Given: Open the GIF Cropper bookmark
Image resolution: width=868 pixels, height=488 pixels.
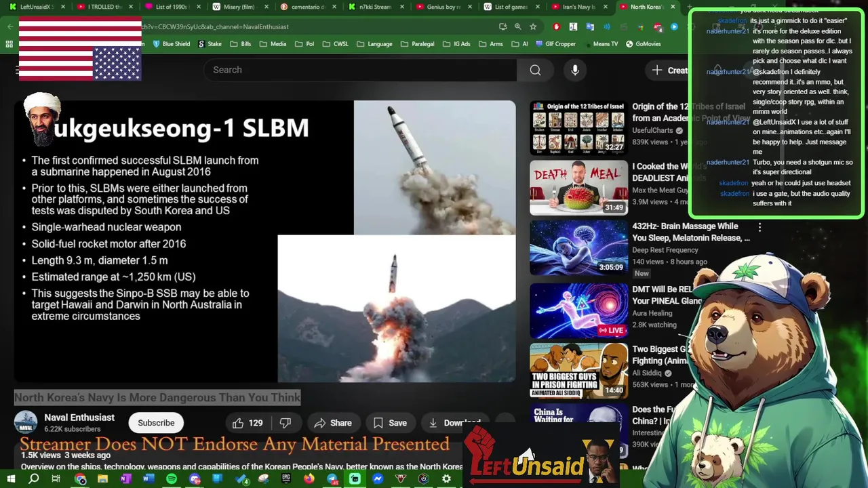Looking at the screenshot, I should (x=555, y=44).
